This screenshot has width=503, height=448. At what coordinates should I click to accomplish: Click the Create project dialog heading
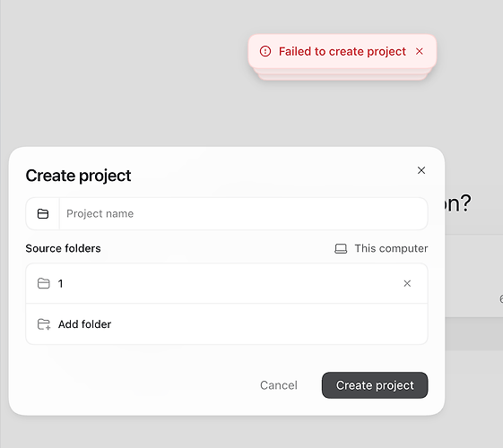(78, 176)
